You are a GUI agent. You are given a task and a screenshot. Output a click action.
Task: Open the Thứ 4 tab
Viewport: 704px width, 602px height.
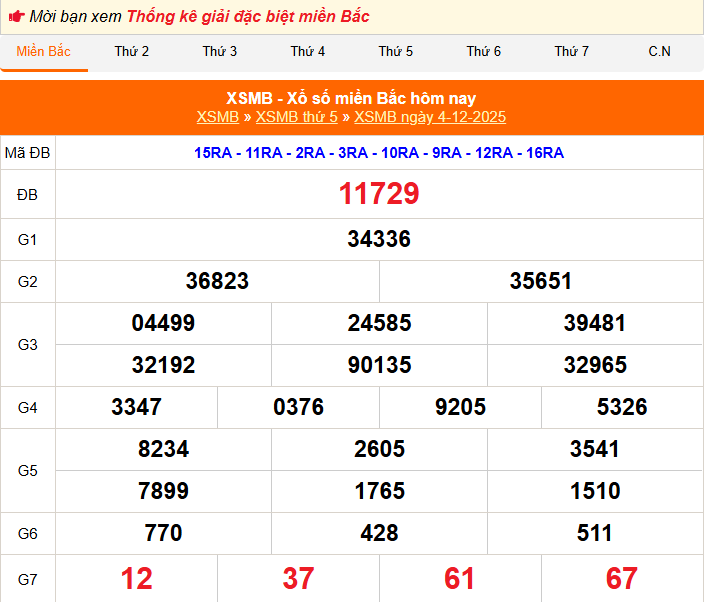(x=308, y=52)
